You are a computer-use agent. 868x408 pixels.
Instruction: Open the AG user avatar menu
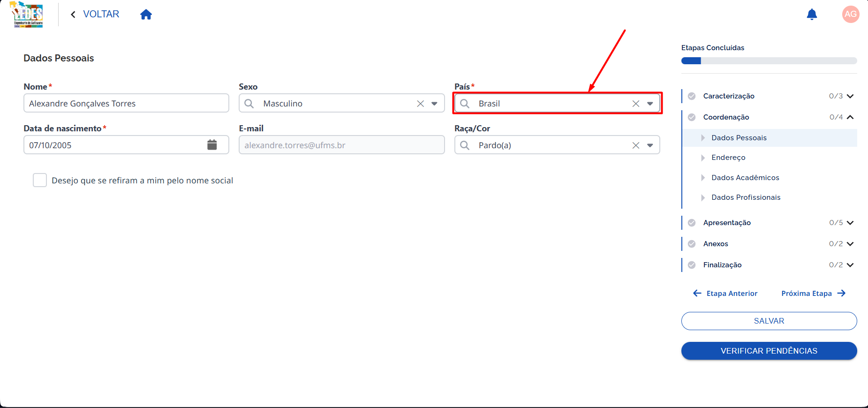(851, 14)
